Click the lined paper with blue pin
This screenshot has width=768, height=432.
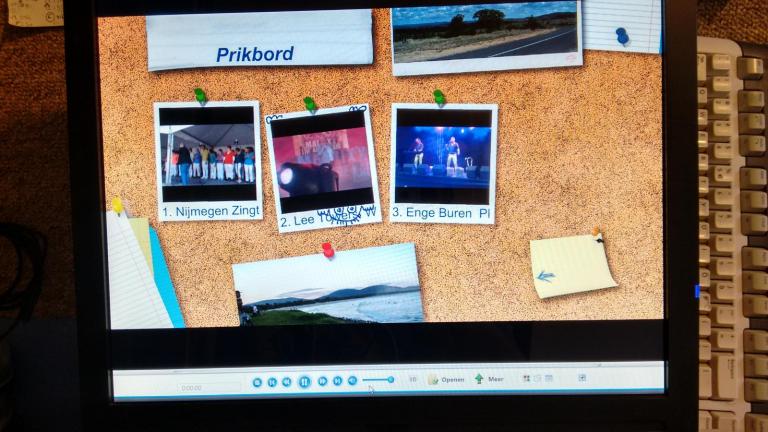coord(621,25)
